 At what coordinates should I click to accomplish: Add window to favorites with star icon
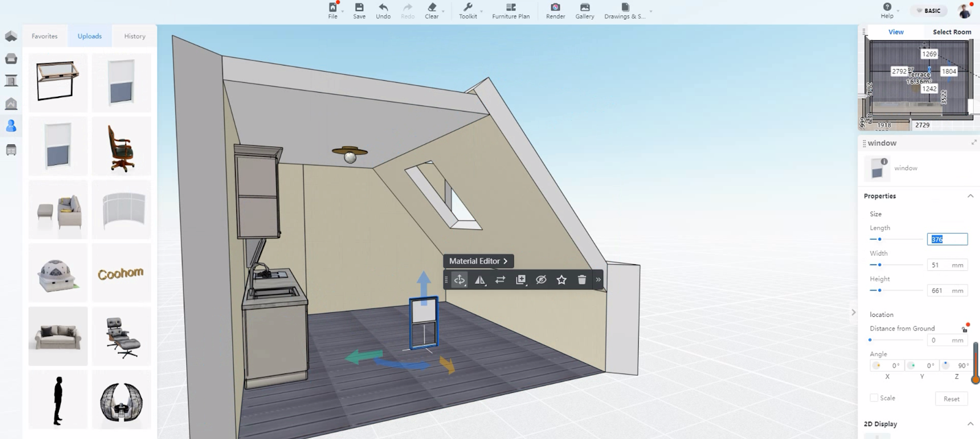click(561, 280)
